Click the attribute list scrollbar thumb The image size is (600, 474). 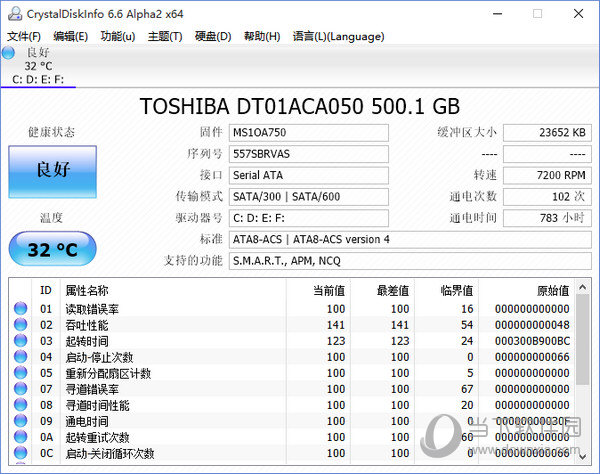[x=582, y=340]
